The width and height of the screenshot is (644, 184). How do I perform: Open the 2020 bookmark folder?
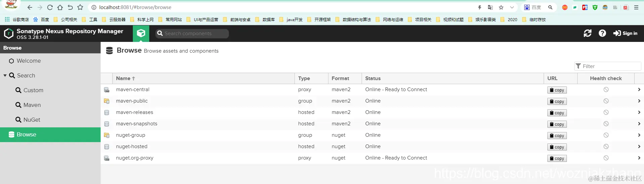509,20
